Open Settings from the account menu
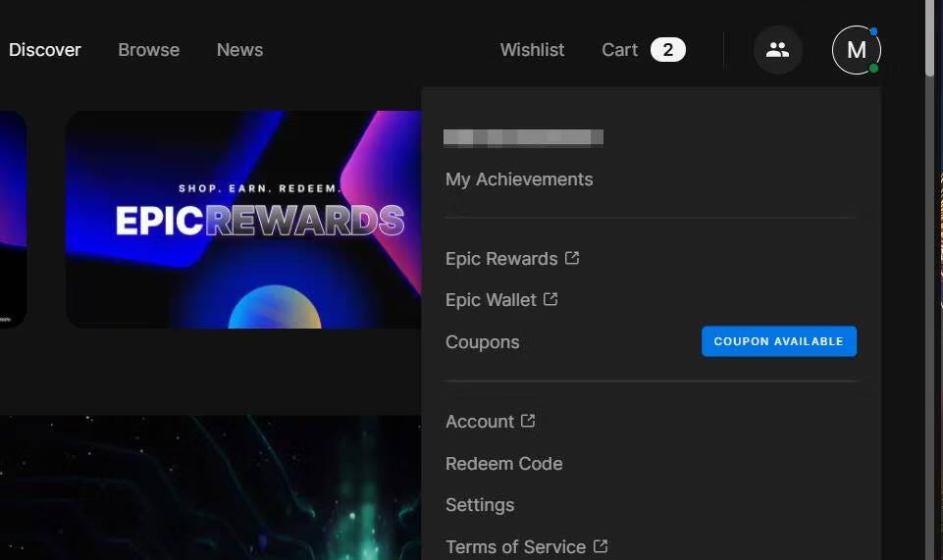The image size is (943, 560). (x=480, y=505)
